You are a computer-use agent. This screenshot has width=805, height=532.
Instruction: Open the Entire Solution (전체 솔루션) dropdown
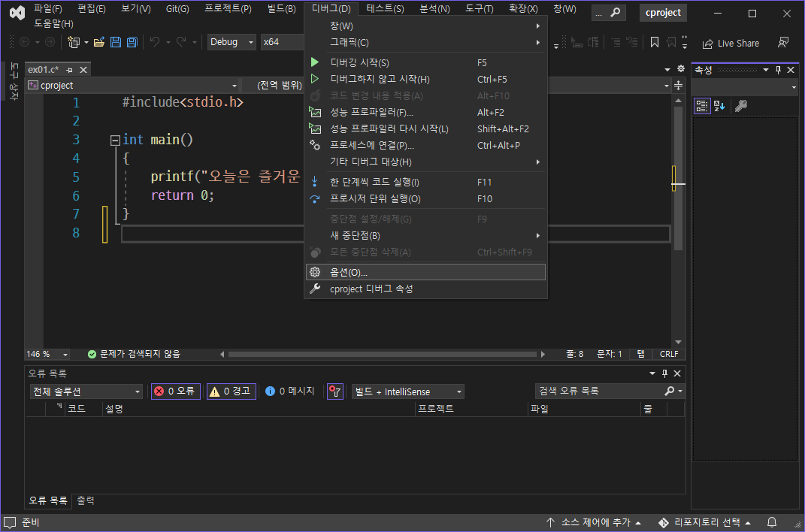(x=86, y=391)
